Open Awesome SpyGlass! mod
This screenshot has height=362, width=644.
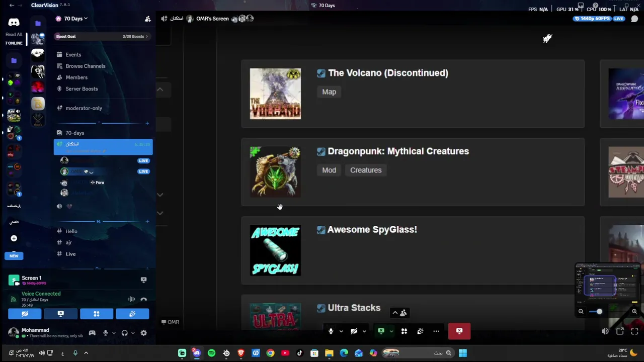click(x=372, y=230)
